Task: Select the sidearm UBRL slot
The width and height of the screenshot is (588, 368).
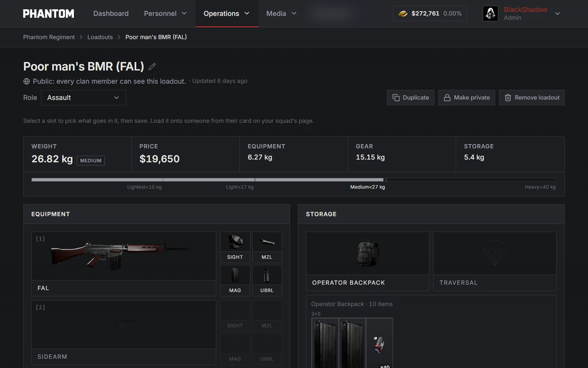Action: click(x=267, y=349)
